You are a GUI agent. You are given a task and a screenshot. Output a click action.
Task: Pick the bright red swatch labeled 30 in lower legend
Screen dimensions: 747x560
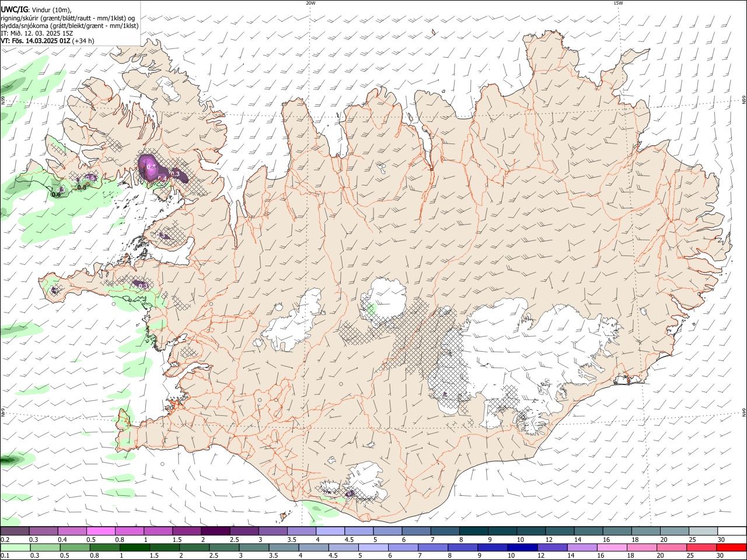pyautogui.click(x=731, y=547)
